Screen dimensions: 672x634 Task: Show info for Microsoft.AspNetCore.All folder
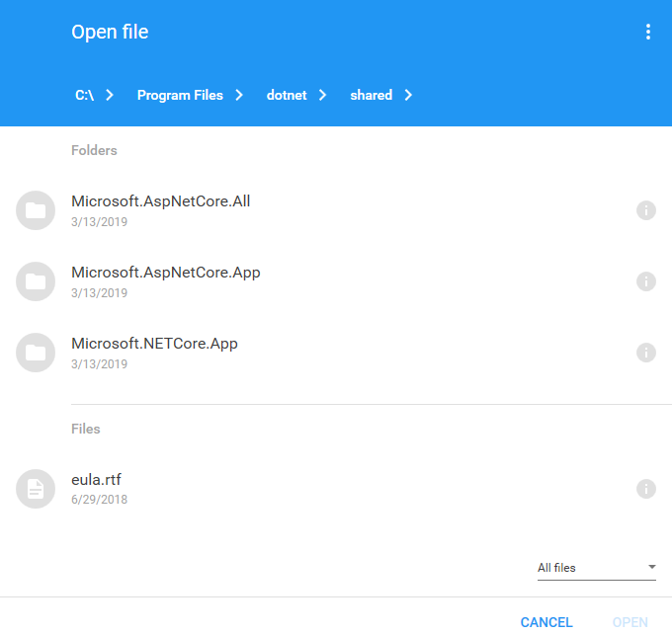point(646,210)
